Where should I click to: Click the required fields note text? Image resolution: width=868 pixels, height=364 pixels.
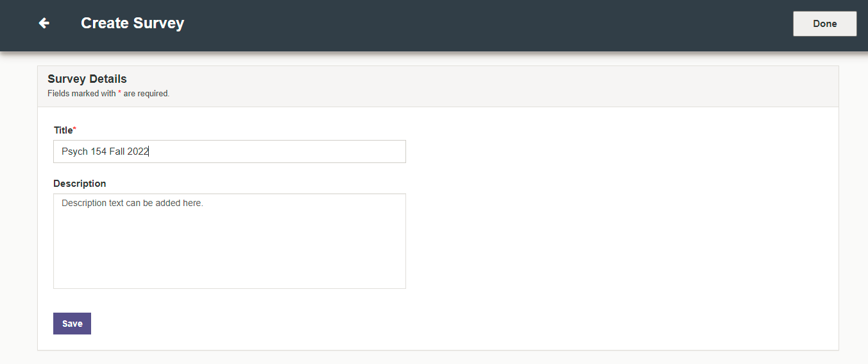tap(108, 94)
